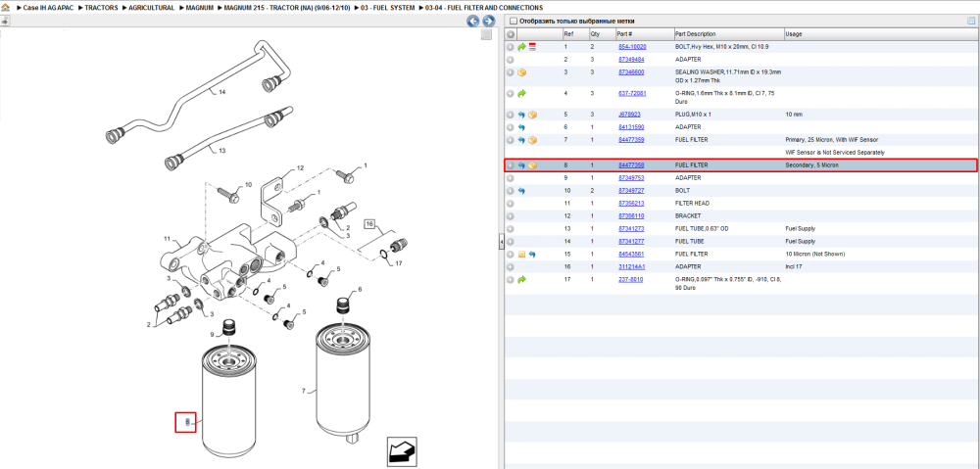Click the round add icon for the bracket row

510,216
